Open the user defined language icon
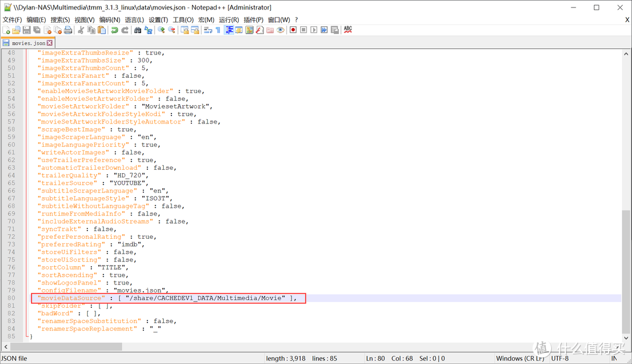632x364 pixels. point(239,30)
